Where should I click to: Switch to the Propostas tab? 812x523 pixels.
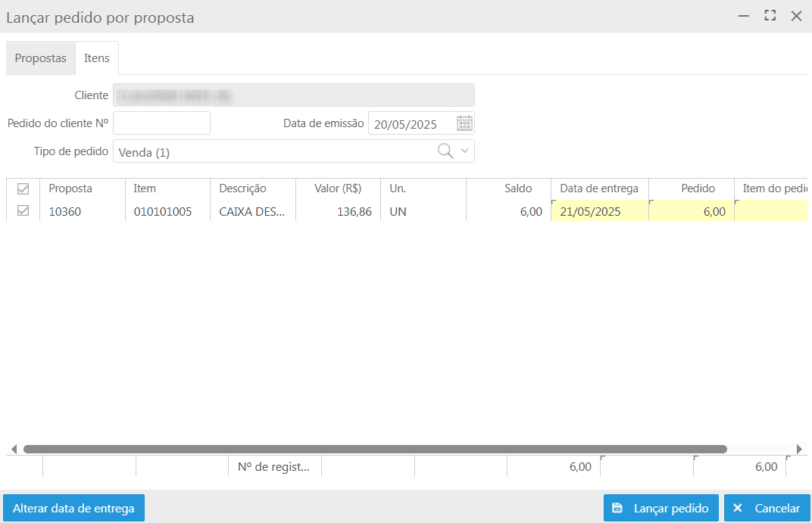tap(41, 58)
